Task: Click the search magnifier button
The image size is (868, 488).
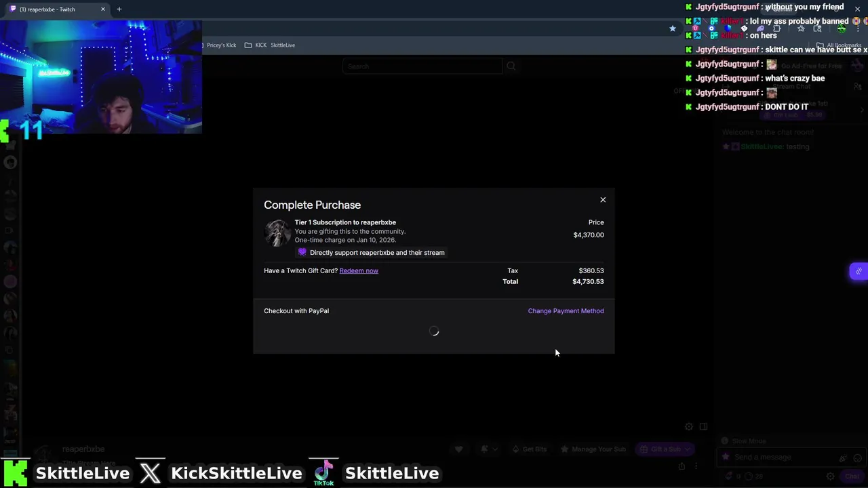Action: point(511,66)
